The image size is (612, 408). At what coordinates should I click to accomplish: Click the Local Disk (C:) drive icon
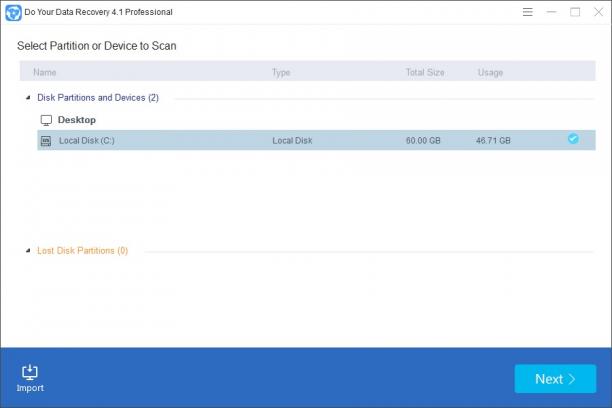(46, 141)
